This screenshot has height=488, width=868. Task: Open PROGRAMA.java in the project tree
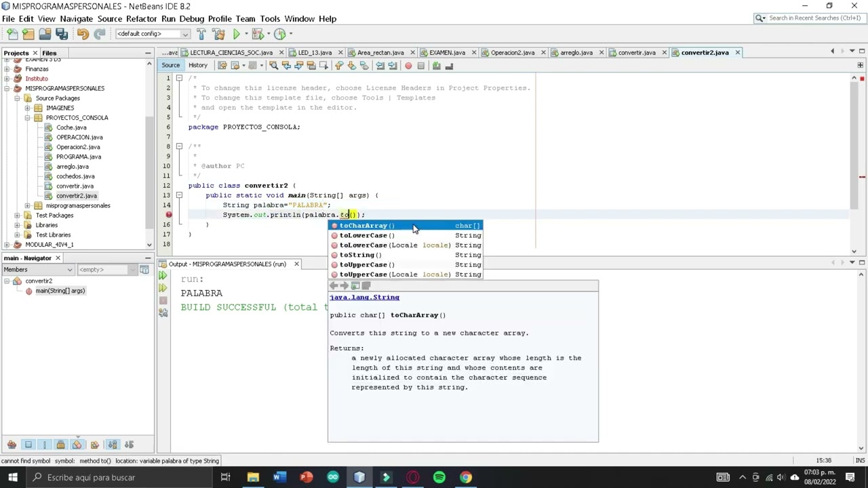tap(79, 157)
